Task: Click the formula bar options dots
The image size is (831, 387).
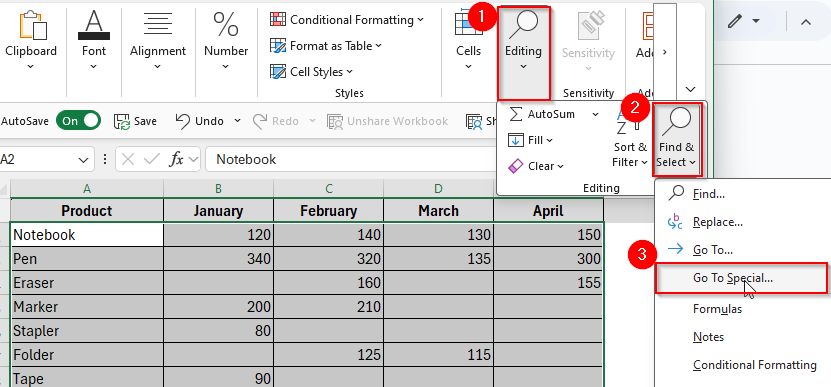Action: pos(105,160)
